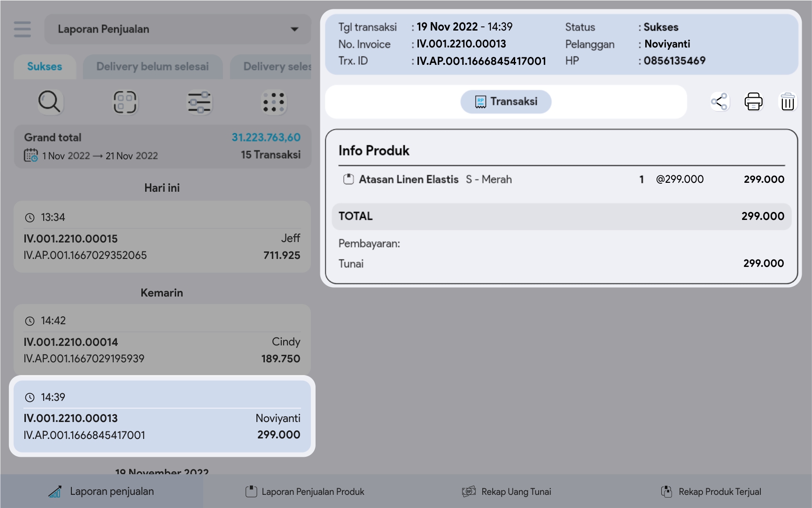812x508 pixels.
Task: Switch to the Sukses tab
Action: pos(45,67)
